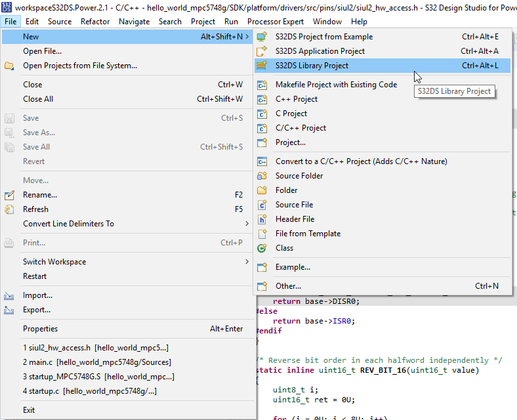Screen dimensions: 517x420
Task: Expand the Switch Workspace submenu
Action: point(247,262)
